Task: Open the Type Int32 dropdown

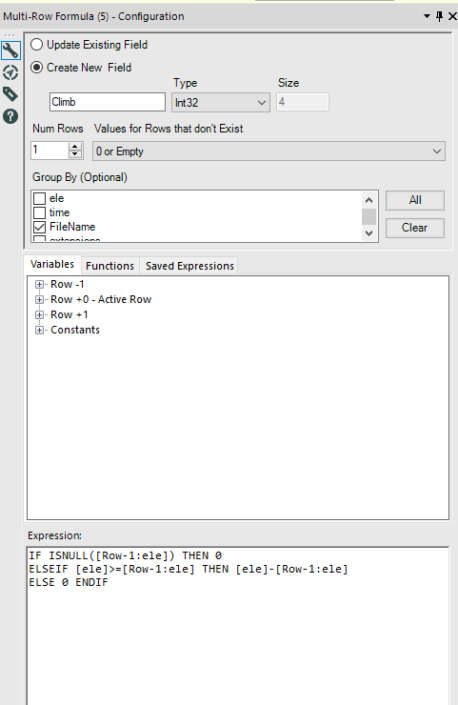Action: point(221,103)
